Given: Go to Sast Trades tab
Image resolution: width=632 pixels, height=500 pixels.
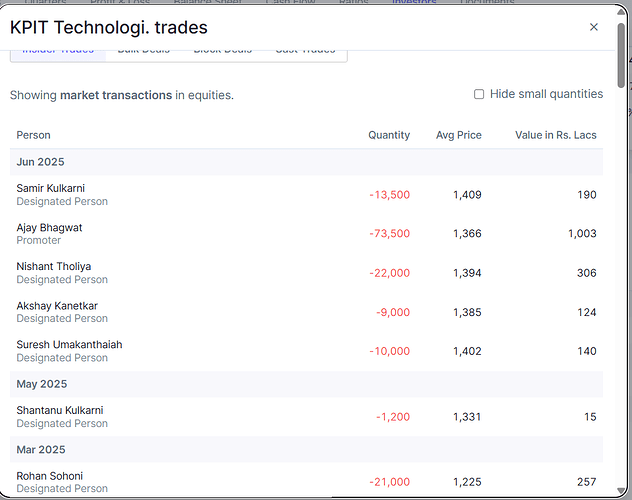Looking at the screenshot, I should (x=305, y=51).
